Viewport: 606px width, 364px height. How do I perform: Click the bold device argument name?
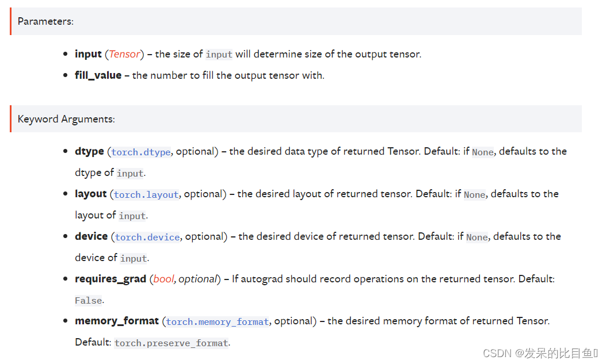pos(91,236)
